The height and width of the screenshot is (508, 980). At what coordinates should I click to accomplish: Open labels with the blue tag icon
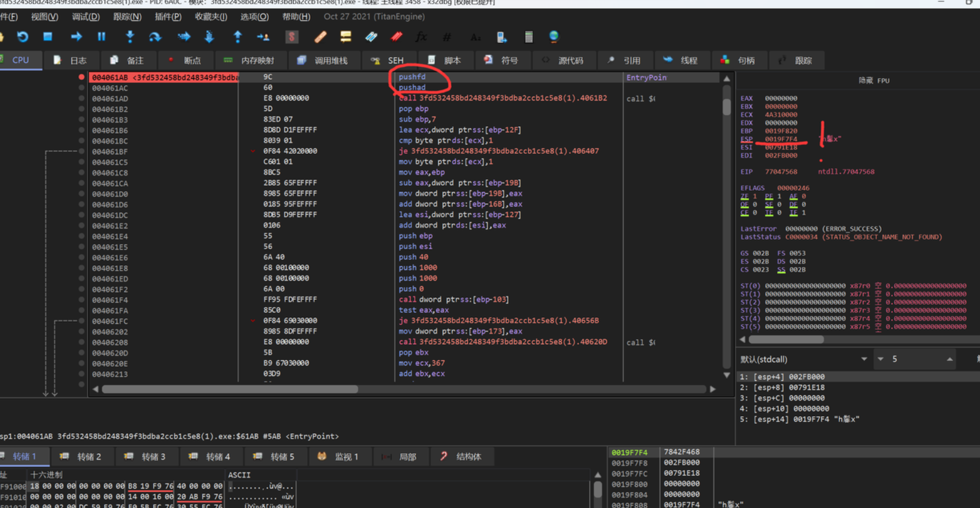point(371,37)
